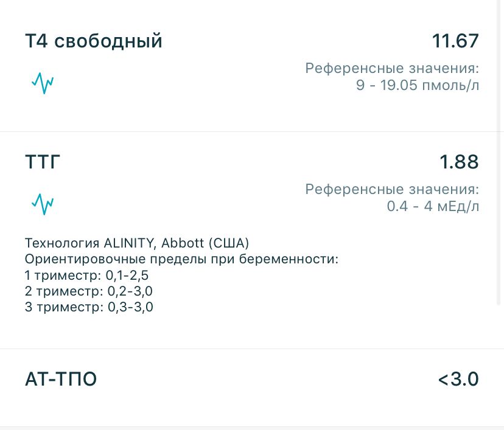Select the Т4 свободный test title
The width and height of the screenshot is (504, 430).
click(x=93, y=40)
